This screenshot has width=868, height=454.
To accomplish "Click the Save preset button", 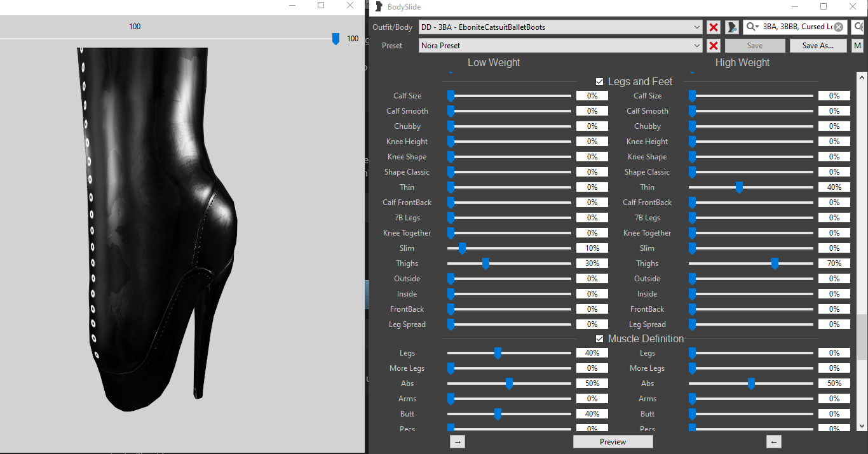I will pos(755,46).
